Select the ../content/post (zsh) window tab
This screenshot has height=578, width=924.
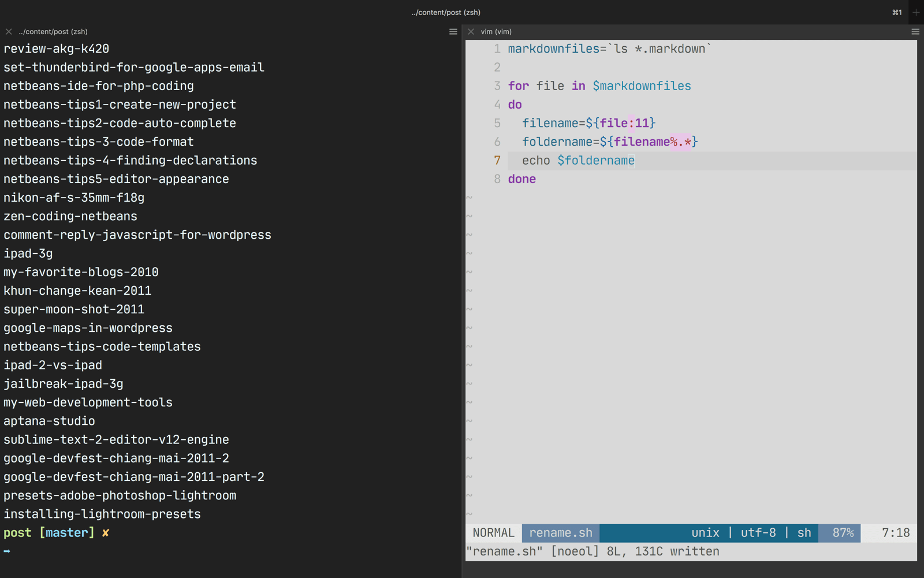[446, 12]
